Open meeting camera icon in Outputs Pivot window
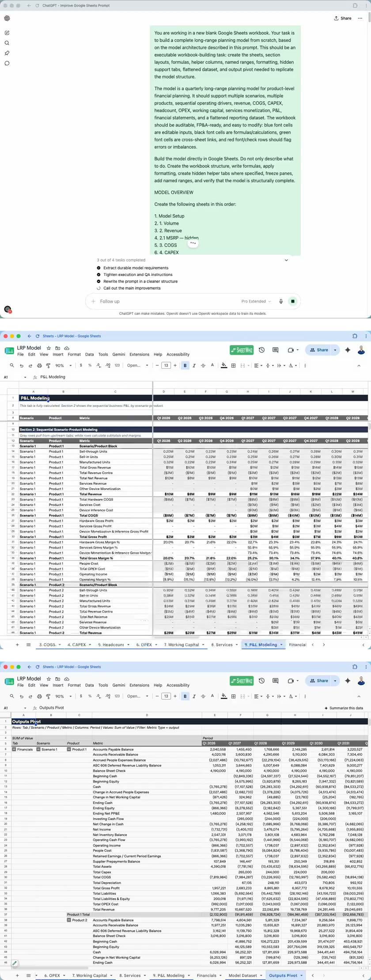371x980 pixels. coord(291,681)
